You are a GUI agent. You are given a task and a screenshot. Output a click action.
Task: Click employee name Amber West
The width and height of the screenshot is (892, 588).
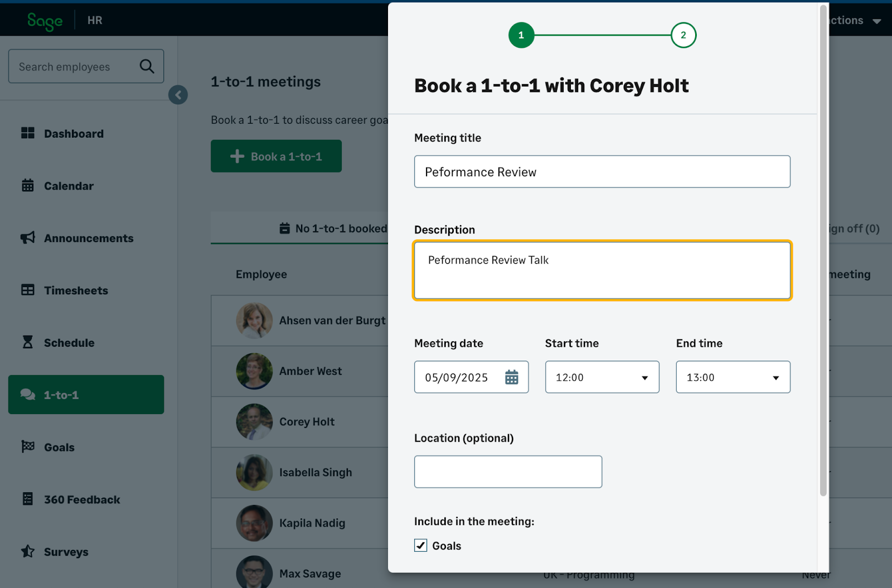click(311, 371)
